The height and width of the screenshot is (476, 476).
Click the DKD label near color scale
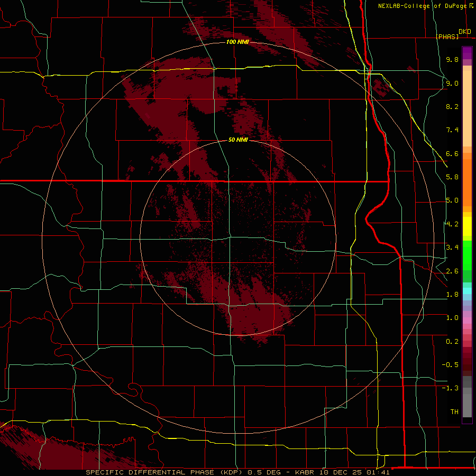tap(465, 32)
